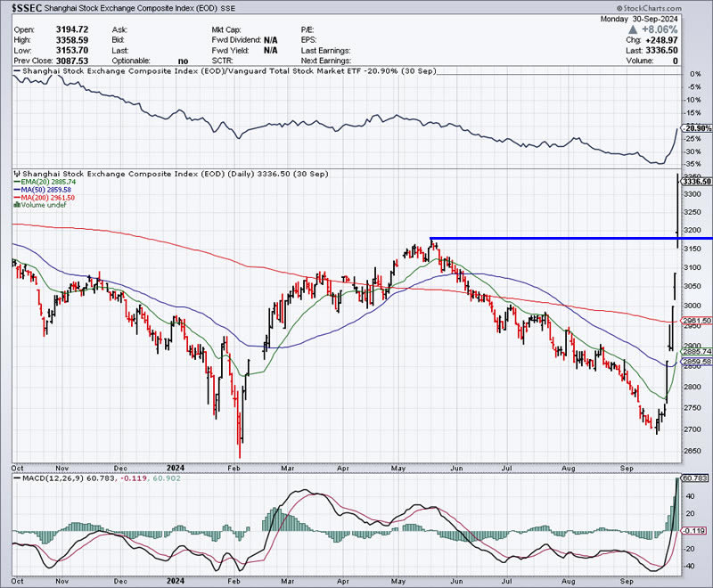Viewport: 713px width, 588px height.
Task: Click the 2961.50 MA(200) value tag
Action: (695, 321)
